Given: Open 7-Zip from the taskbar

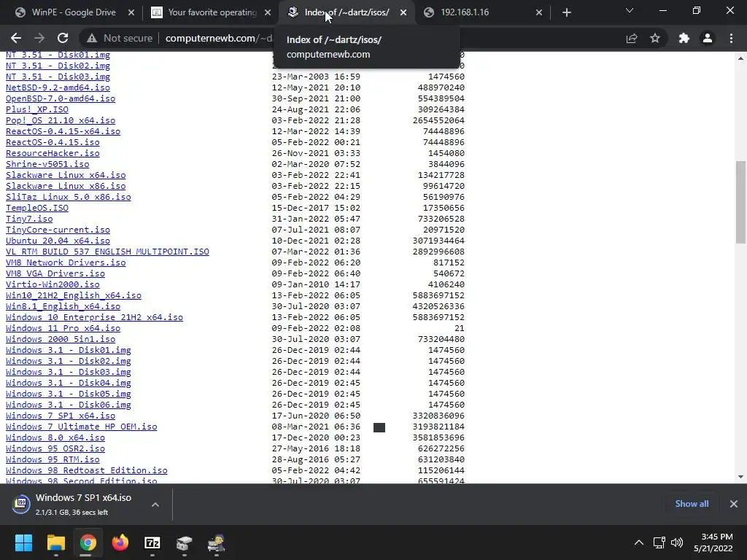Looking at the screenshot, I should click(x=152, y=542).
